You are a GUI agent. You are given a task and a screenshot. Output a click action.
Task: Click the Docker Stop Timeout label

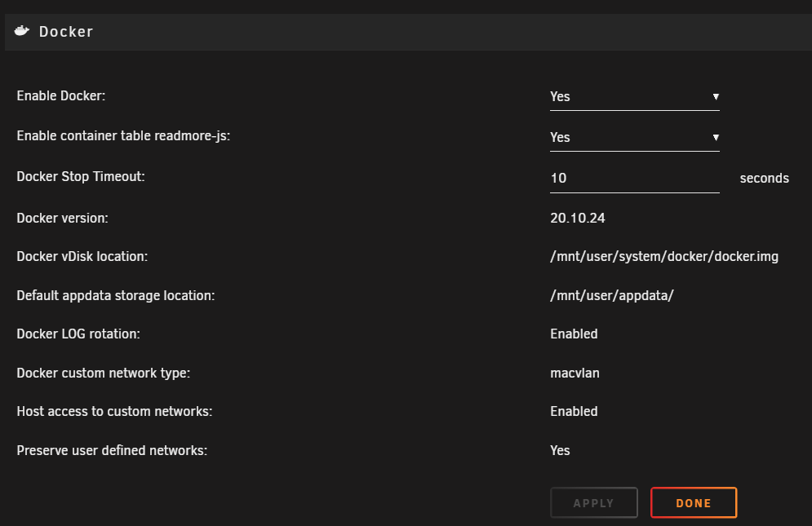click(x=81, y=176)
